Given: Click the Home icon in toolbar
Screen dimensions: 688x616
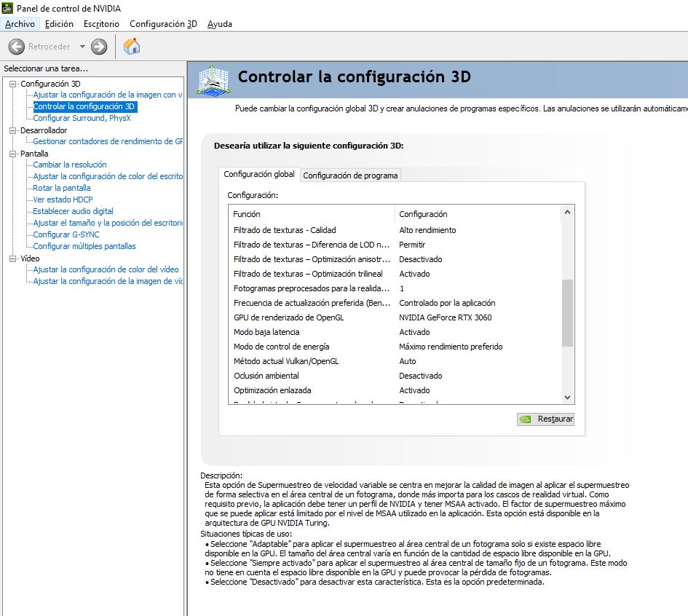Looking at the screenshot, I should pos(132,47).
